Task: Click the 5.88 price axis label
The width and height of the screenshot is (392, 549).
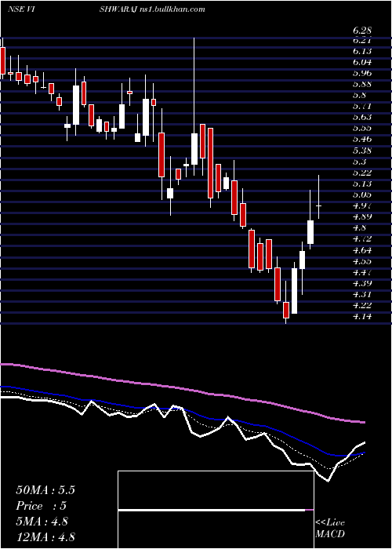Action: [362, 85]
